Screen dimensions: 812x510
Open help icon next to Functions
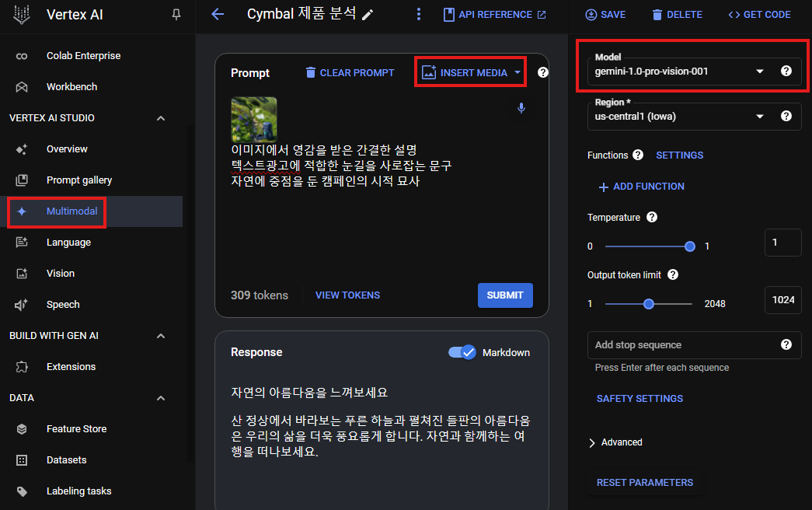638,155
